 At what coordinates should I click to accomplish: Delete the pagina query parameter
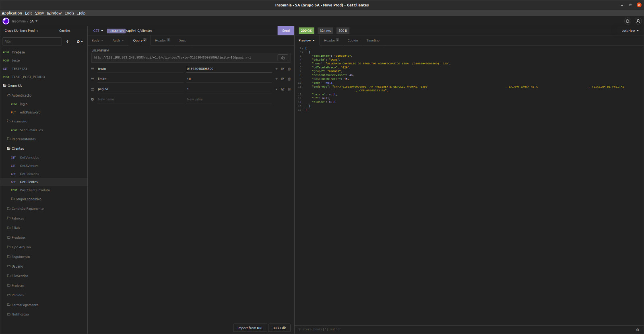tap(289, 89)
